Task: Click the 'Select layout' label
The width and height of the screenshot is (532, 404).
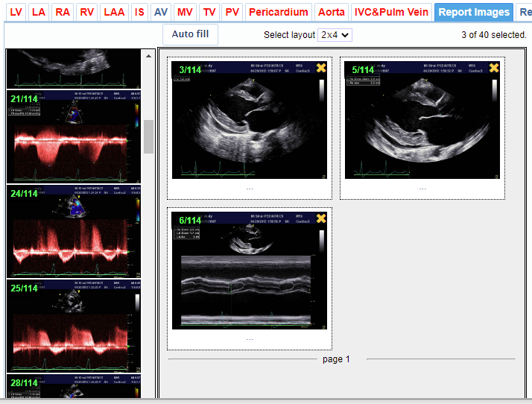Action: (289, 35)
